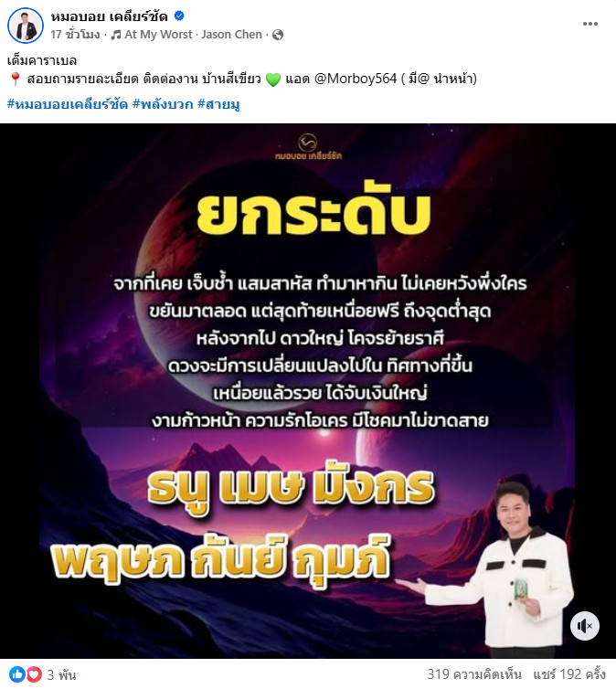Open the hashtag #หมอบอยเคลียร์ชัด
Screen dimensions: 616x689
(68, 104)
